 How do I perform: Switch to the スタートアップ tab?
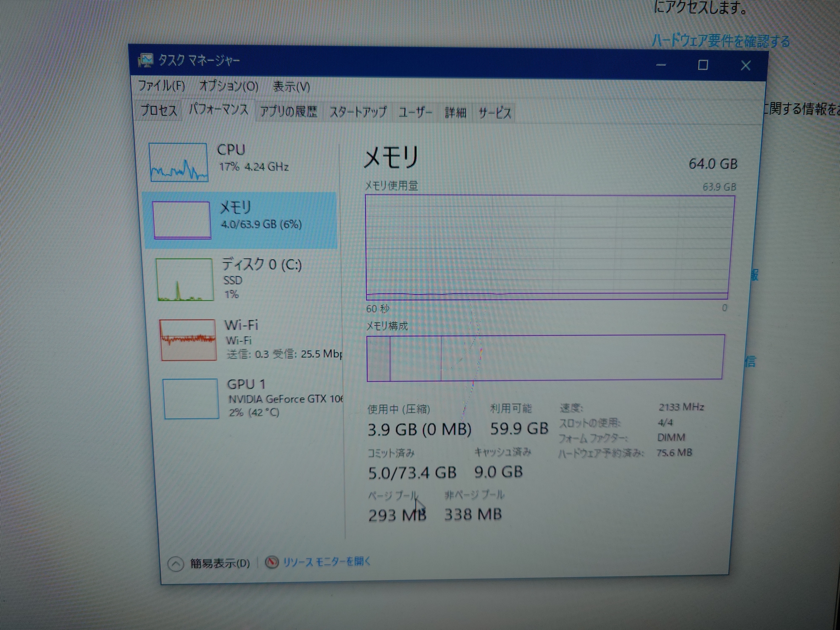pos(358,112)
